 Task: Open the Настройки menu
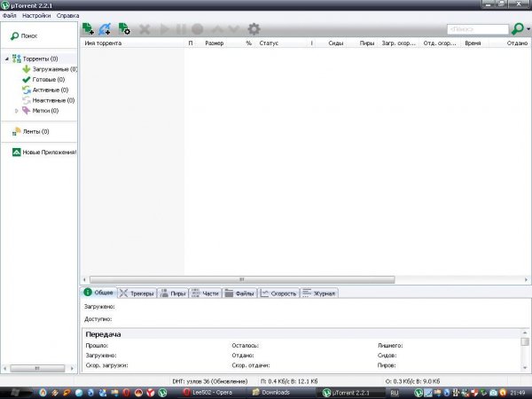[x=36, y=16]
